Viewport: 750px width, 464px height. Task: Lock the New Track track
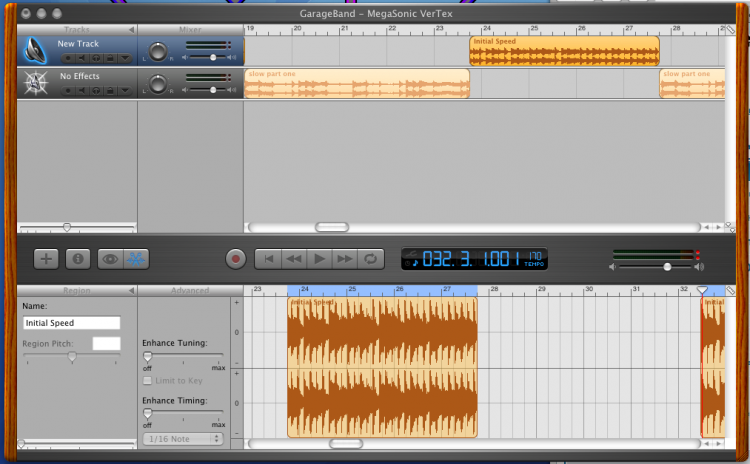pyautogui.click(x=110, y=58)
